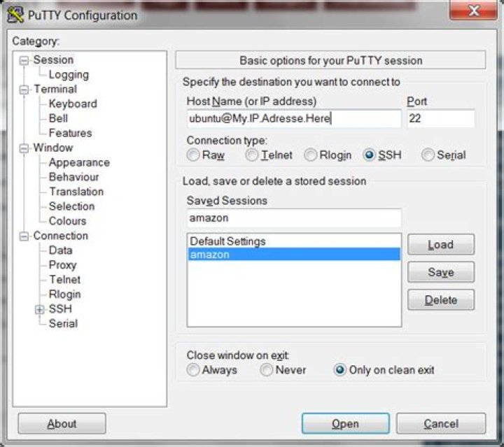
Task: Focus the Port number field
Action: click(441, 118)
